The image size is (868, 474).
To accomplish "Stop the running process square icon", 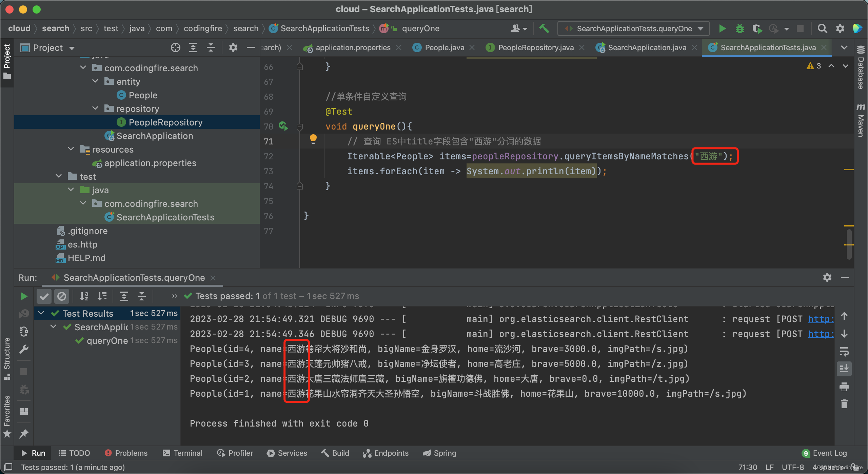I will point(800,28).
